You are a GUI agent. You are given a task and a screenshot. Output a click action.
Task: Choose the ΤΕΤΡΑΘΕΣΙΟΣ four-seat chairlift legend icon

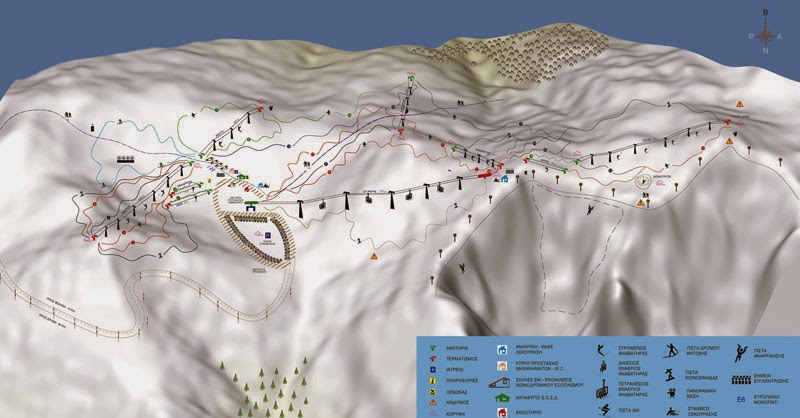point(603,389)
